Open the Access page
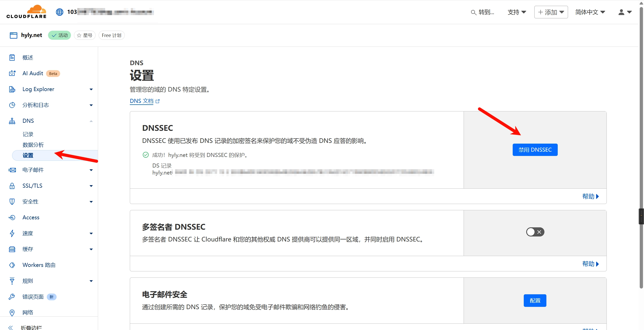 (31, 217)
